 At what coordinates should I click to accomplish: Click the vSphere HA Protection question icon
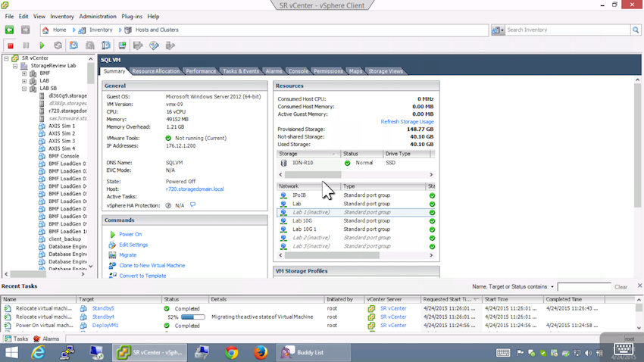[x=168, y=205]
